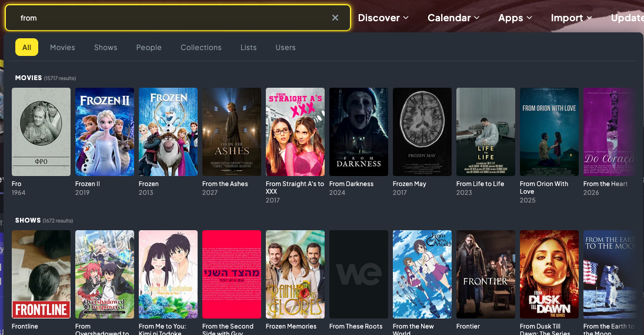Click the SHOWS section heading
The image size is (644, 335).
[28, 220]
